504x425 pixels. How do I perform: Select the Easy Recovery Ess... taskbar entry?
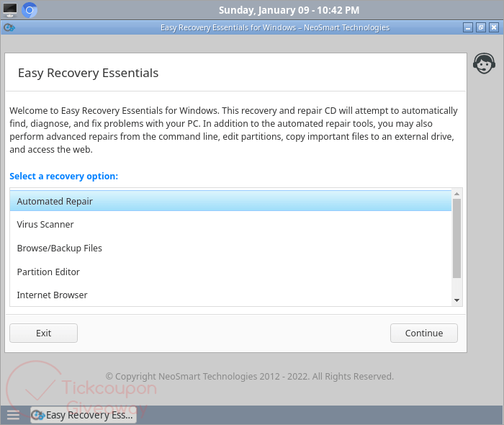tap(84, 415)
